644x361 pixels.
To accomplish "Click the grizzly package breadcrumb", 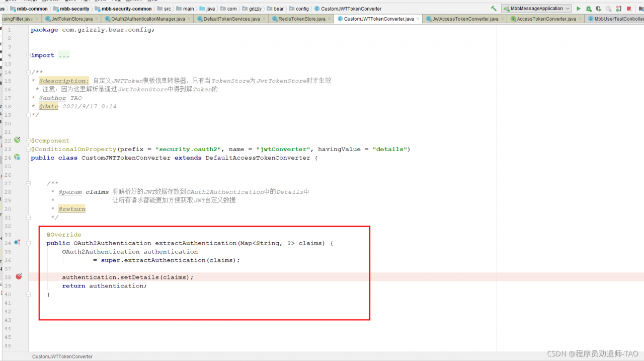I will click(251, 9).
